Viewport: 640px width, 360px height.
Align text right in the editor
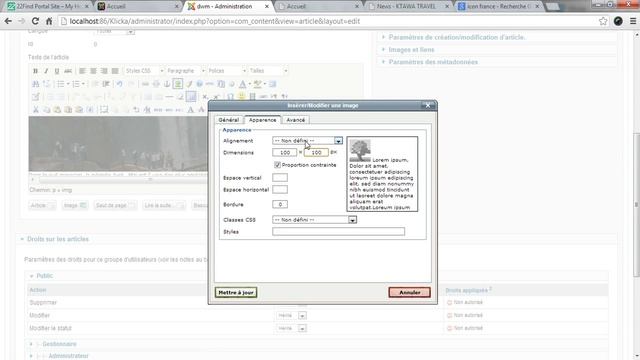point(104,71)
